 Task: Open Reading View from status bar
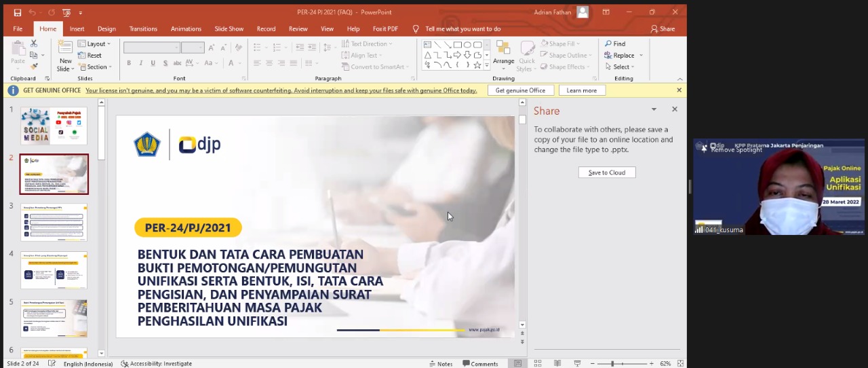point(557,364)
